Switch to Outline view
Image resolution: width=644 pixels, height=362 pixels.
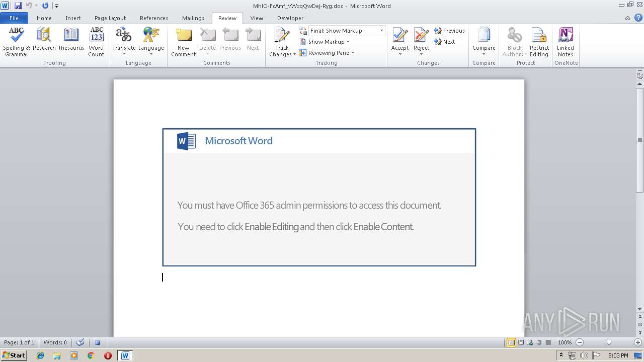click(x=538, y=342)
